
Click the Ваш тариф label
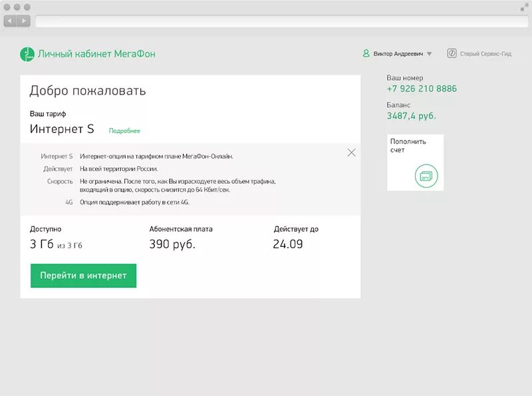[x=48, y=114]
